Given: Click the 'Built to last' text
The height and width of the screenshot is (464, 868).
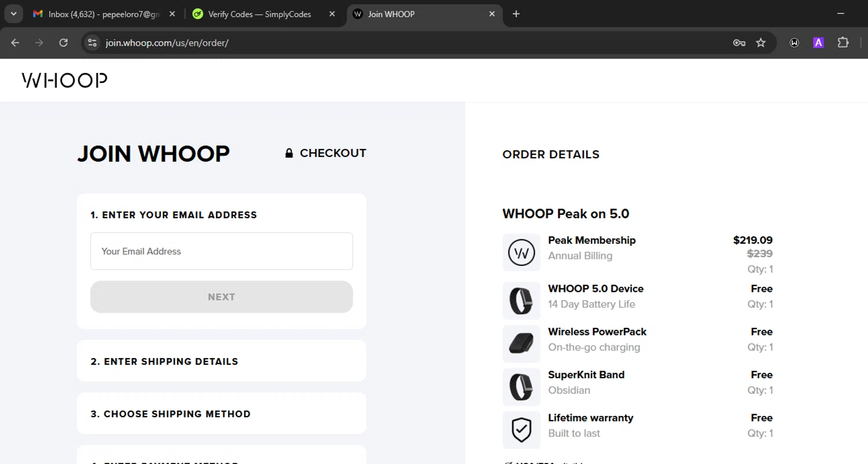Looking at the screenshot, I should [x=574, y=433].
